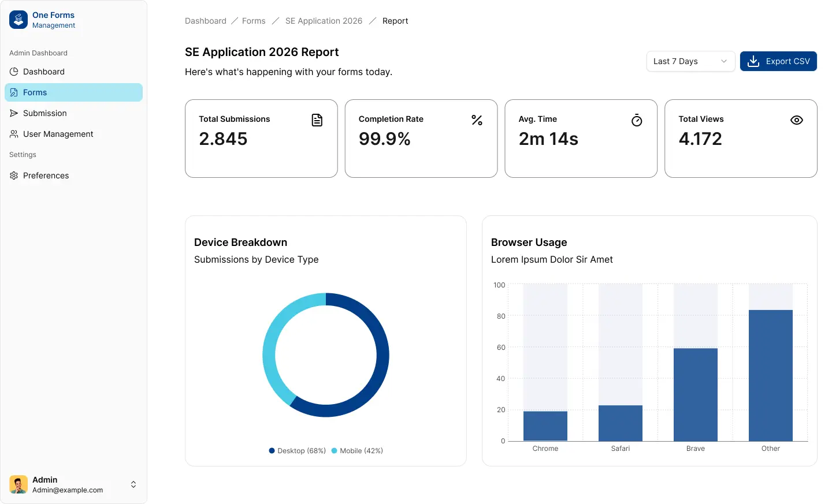Click the Admin@example.com email text
Screen dimensions: 832x504
(68, 490)
